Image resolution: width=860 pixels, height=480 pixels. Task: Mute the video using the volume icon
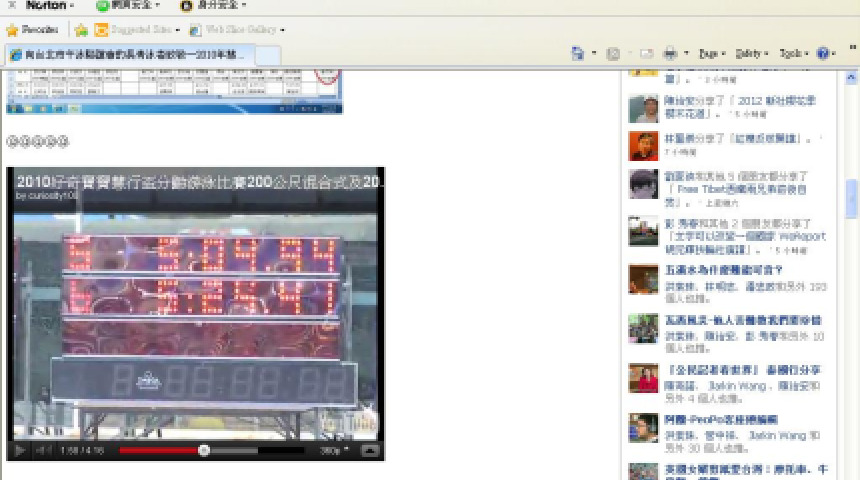tap(44, 451)
